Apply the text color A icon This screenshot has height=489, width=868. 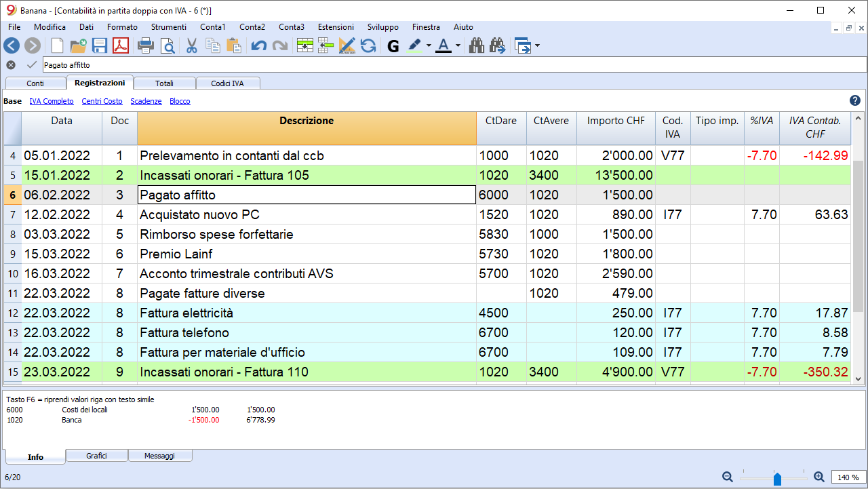tap(443, 45)
